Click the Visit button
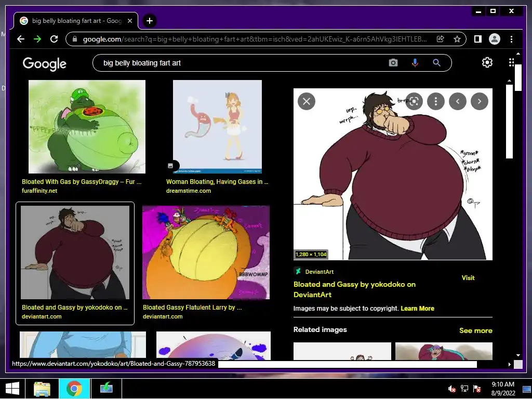Viewport: 532px width, 399px height. coord(468,278)
